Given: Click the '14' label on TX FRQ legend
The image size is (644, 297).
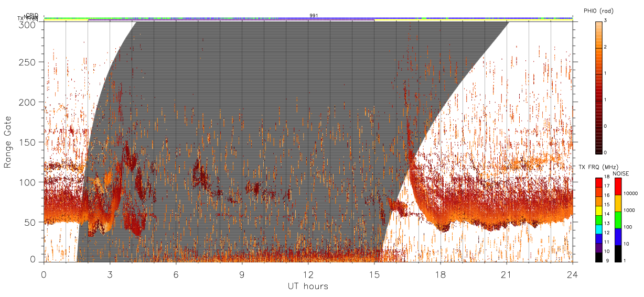Looking at the screenshot, I should click(607, 215).
